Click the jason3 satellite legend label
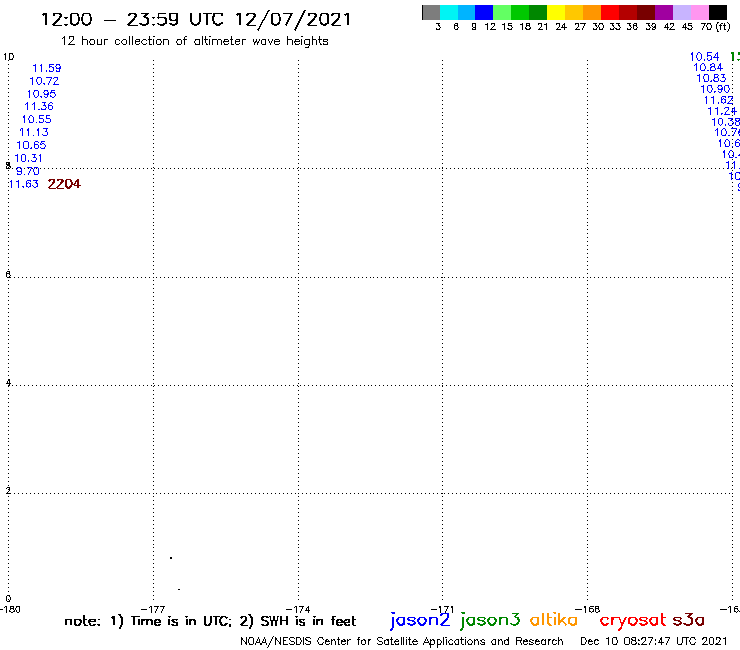Image resolution: width=740 pixels, height=650 pixels. [490, 620]
